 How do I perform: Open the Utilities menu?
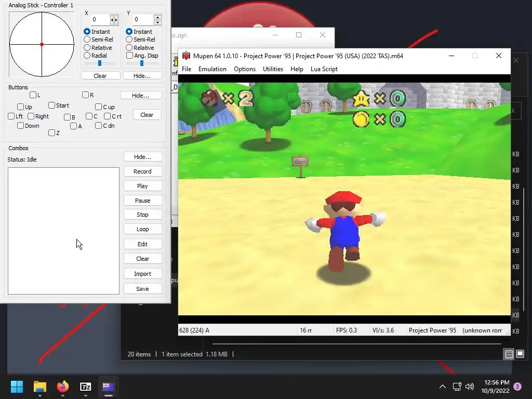tap(273, 69)
